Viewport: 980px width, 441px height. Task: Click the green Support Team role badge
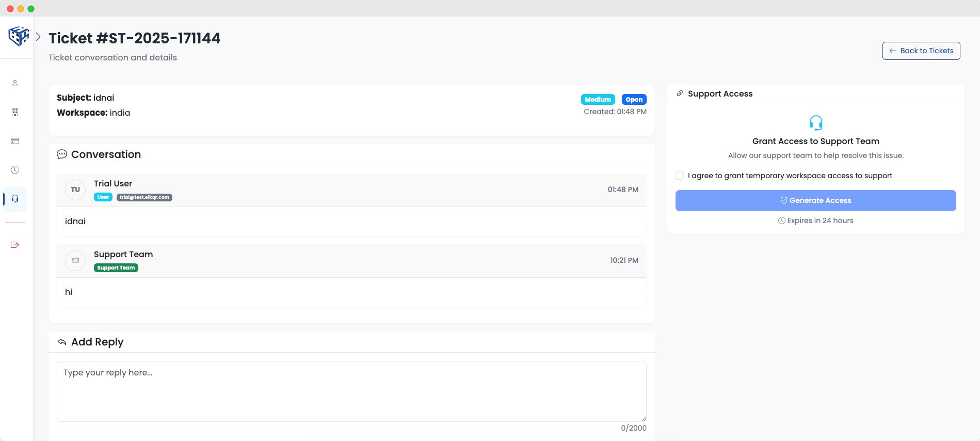point(116,268)
